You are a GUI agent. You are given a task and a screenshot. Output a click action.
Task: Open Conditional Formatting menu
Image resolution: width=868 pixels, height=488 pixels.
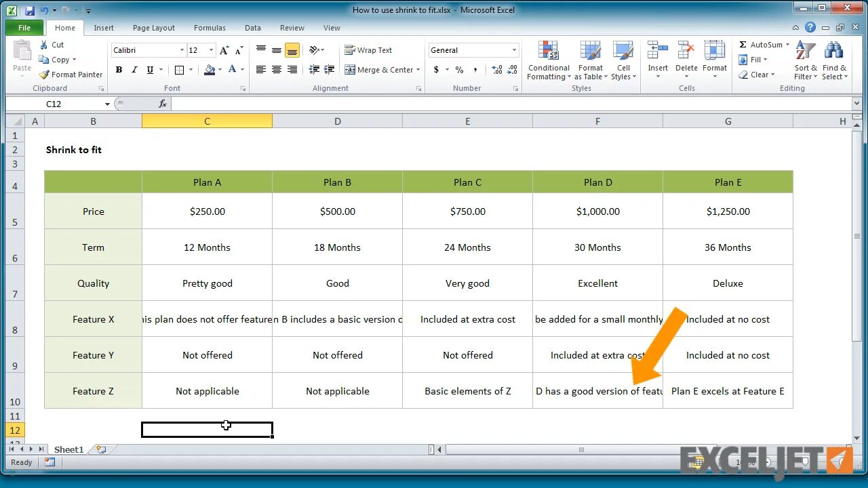click(549, 60)
